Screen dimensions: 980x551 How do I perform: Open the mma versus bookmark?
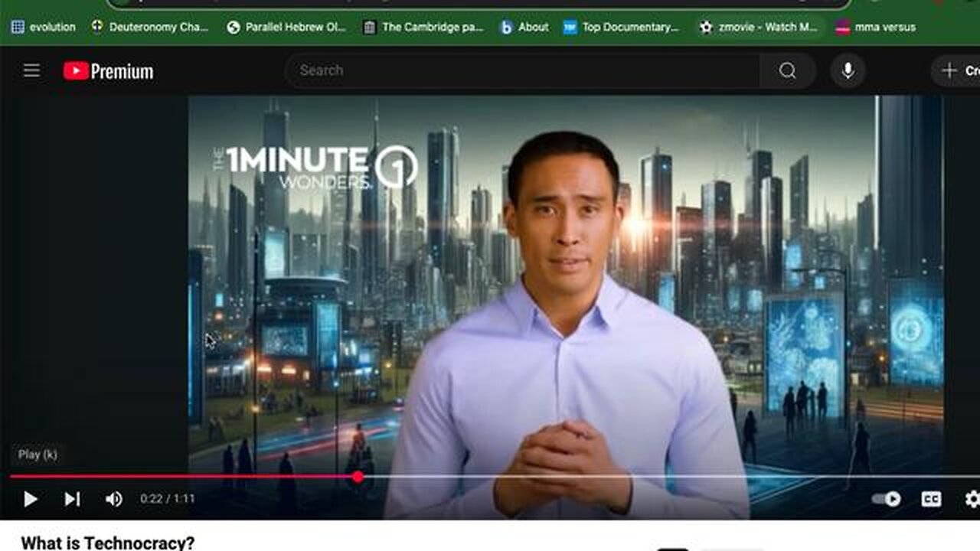[875, 27]
